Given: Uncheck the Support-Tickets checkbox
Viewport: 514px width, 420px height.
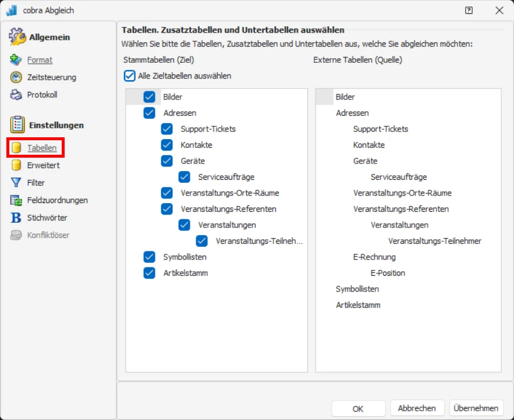Looking at the screenshot, I should point(166,129).
